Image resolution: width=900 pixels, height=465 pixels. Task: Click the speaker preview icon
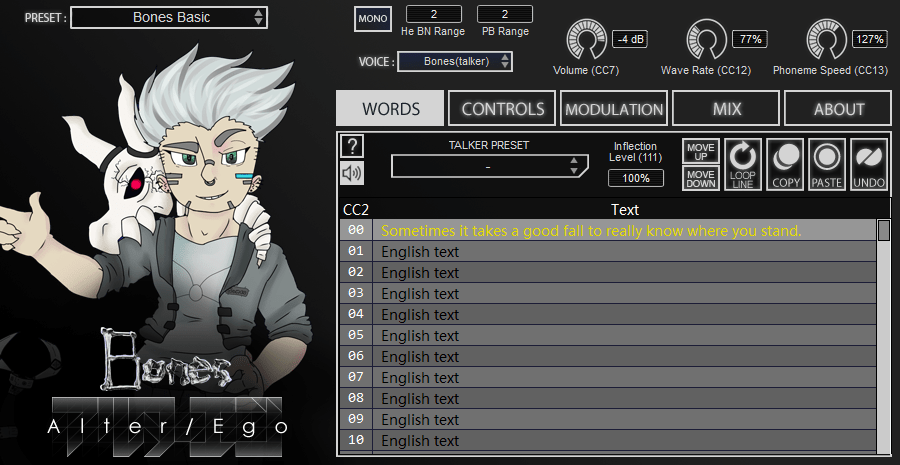pyautogui.click(x=352, y=173)
